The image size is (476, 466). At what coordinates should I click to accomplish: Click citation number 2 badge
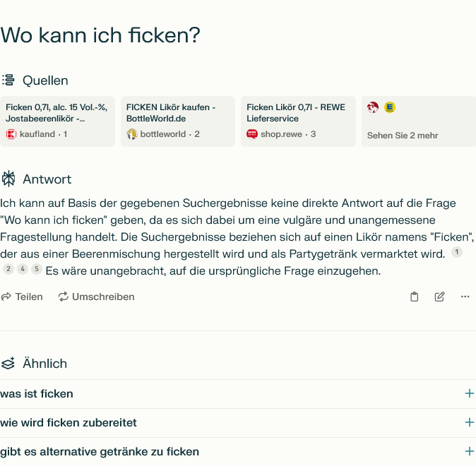click(8, 269)
